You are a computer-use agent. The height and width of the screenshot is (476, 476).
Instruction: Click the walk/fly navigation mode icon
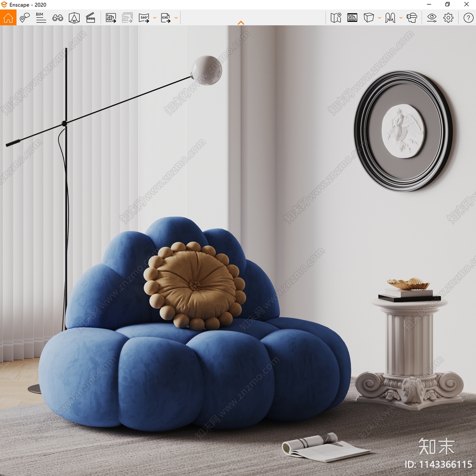click(390, 18)
